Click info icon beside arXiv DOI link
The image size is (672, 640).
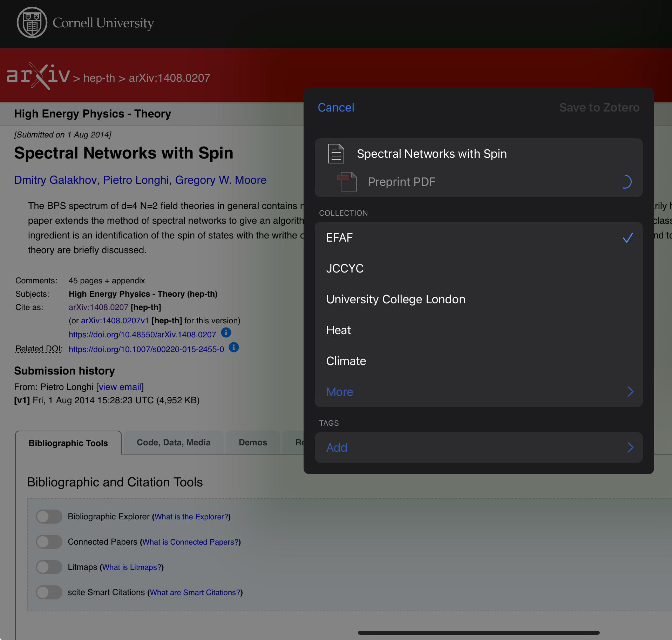pyautogui.click(x=226, y=332)
